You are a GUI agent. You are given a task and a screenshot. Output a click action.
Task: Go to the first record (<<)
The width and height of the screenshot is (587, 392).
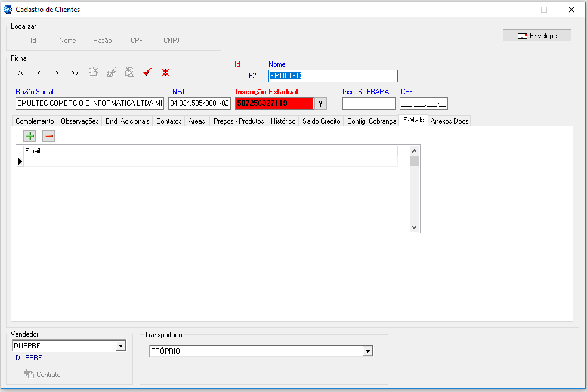tap(20, 73)
